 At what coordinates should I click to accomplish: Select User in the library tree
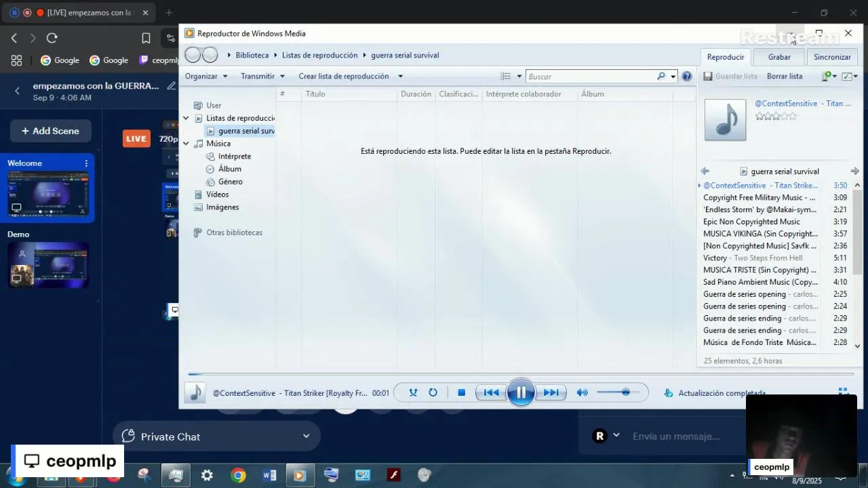click(208, 105)
